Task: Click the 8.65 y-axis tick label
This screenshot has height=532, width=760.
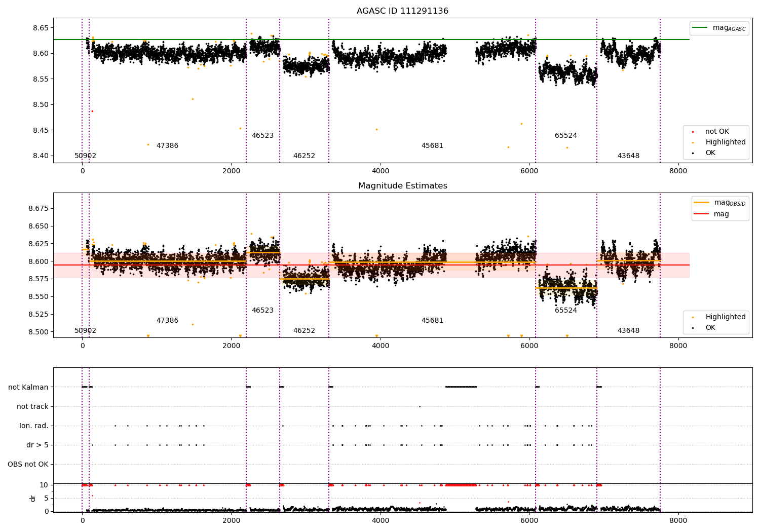Action: click(41, 28)
